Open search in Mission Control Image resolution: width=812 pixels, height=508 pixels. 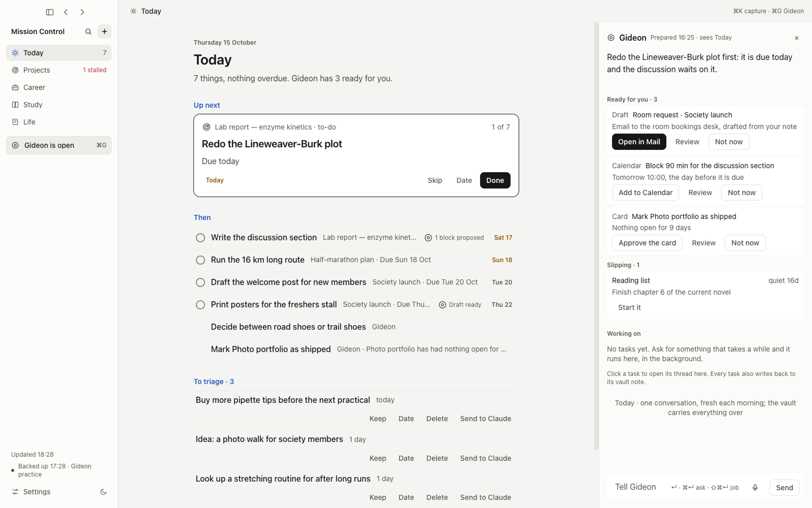point(88,31)
